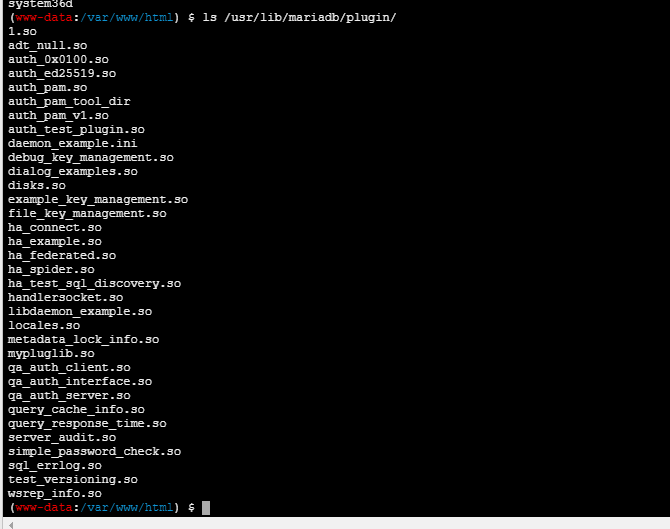Click locales.so entry
Screen dimensions: 670x529
(x=44, y=326)
